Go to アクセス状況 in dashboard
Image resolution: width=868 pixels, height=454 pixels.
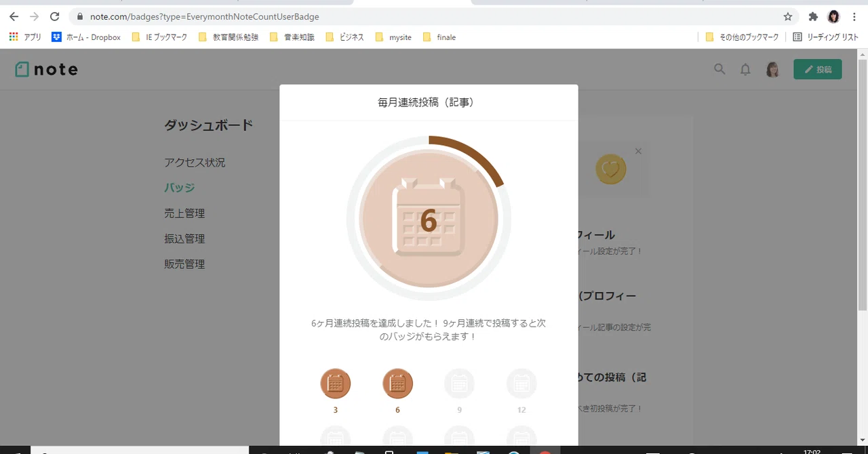(x=195, y=163)
